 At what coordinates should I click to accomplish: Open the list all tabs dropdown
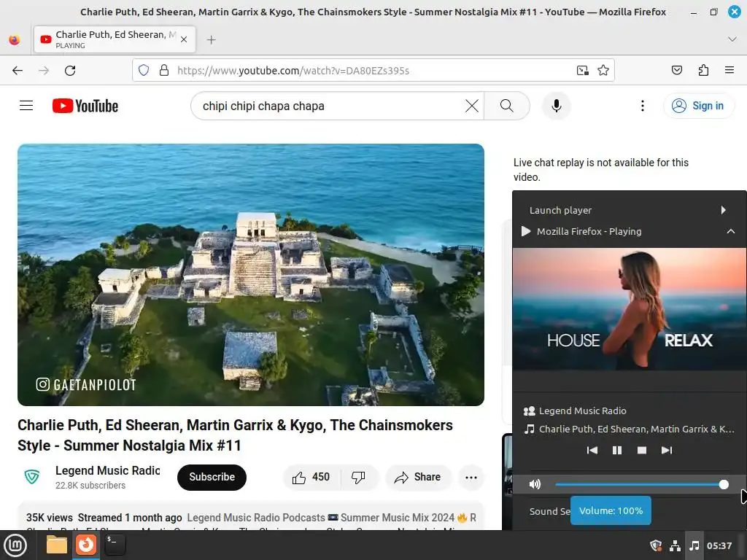732,39
